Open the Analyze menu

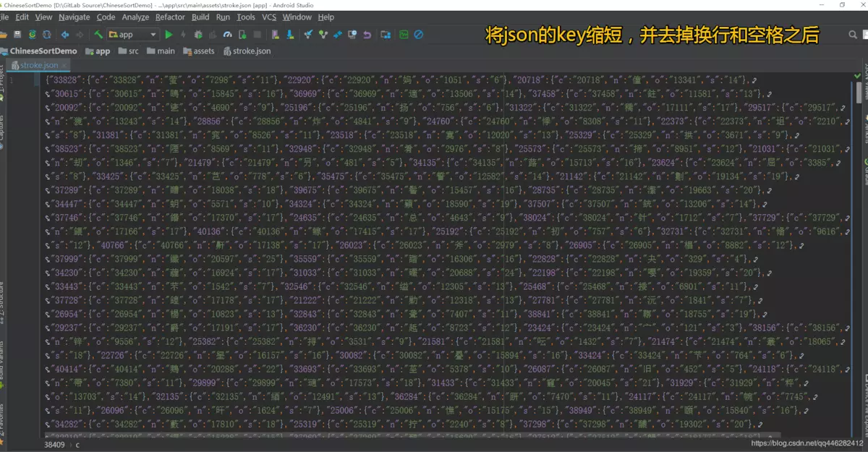[135, 17]
